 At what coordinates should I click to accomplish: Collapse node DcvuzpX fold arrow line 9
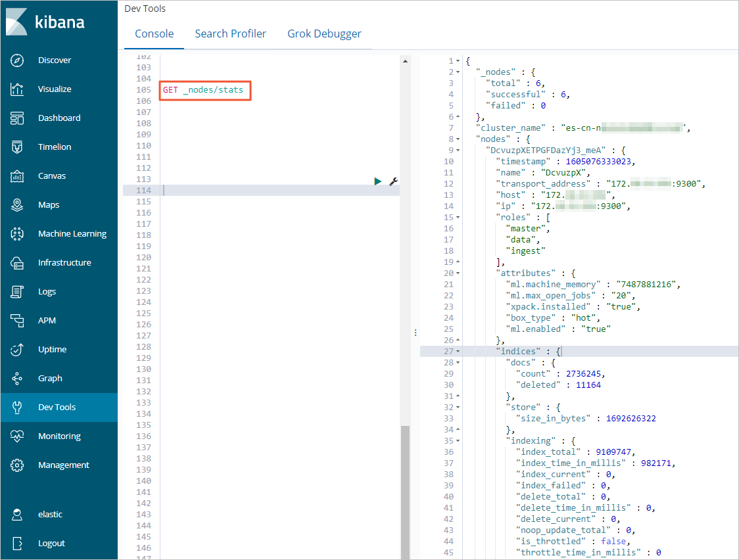point(458,151)
